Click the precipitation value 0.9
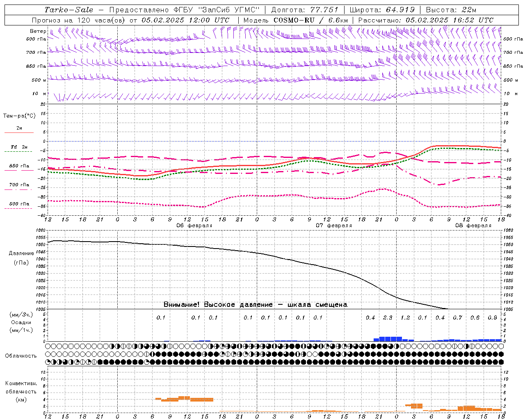Image resolution: width=525 pixels, height=420 pixels. click(492, 317)
